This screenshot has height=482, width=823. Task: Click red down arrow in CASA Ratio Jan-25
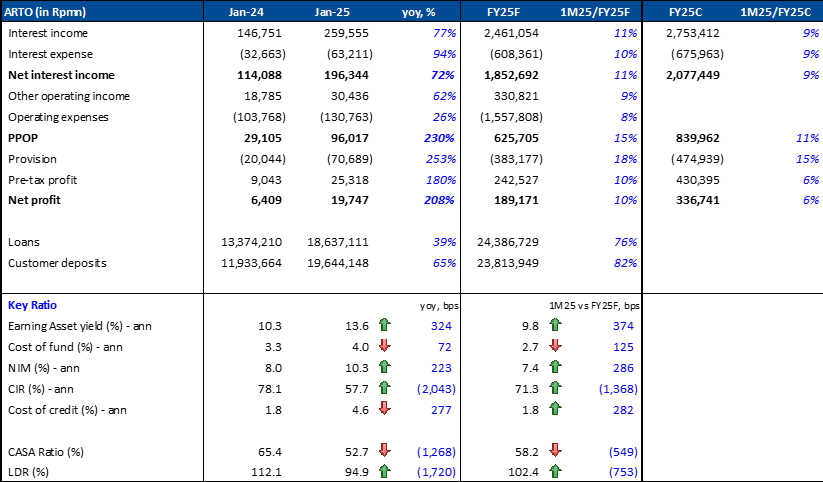[385, 450]
